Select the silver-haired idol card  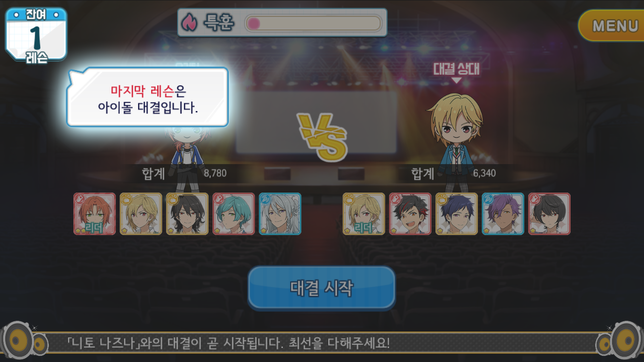point(280,214)
